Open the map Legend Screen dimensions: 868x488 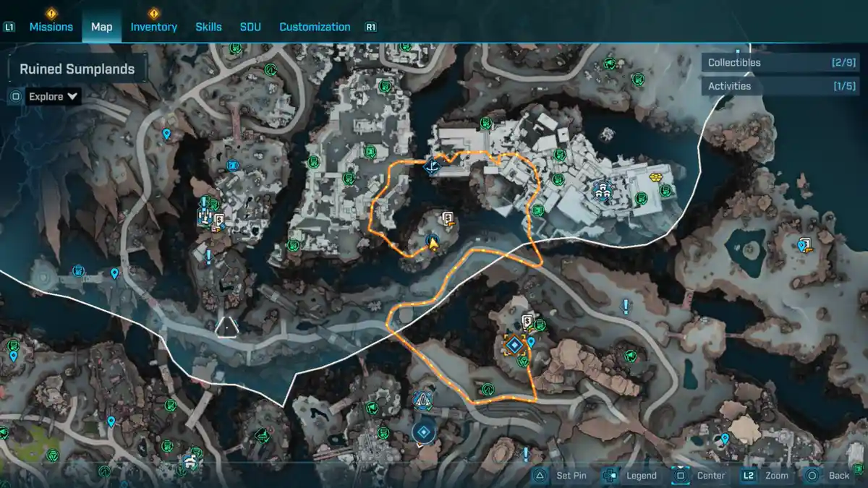(631, 475)
